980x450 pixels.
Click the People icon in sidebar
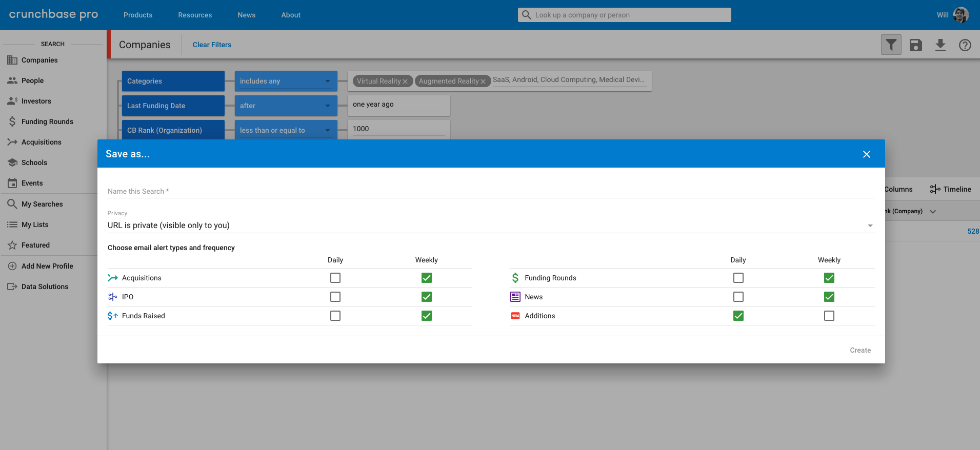(x=12, y=80)
